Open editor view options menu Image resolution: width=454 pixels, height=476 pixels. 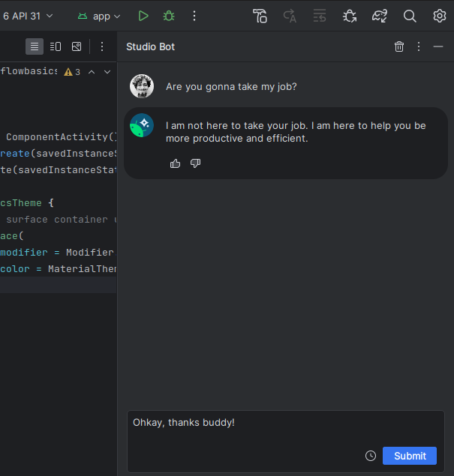(102, 46)
